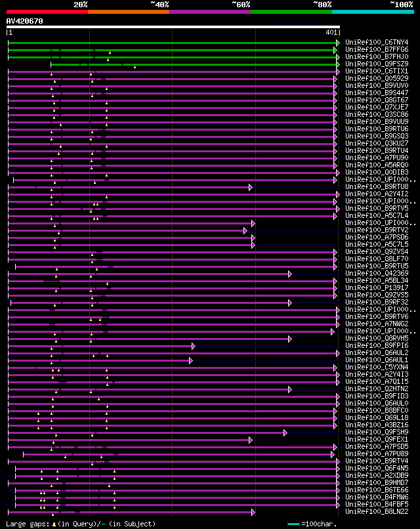Screen dimensions: 420x529
Task: Click the UniRef100_B9S447 label
Action: [x=377, y=93]
